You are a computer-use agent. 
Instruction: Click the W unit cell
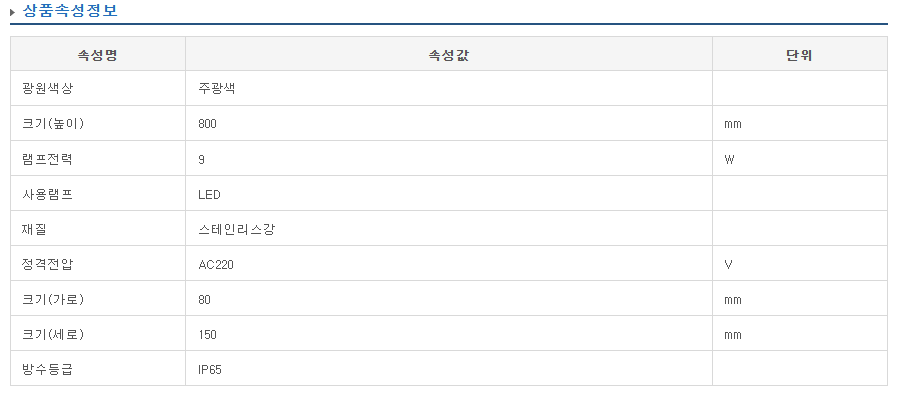[730, 159]
